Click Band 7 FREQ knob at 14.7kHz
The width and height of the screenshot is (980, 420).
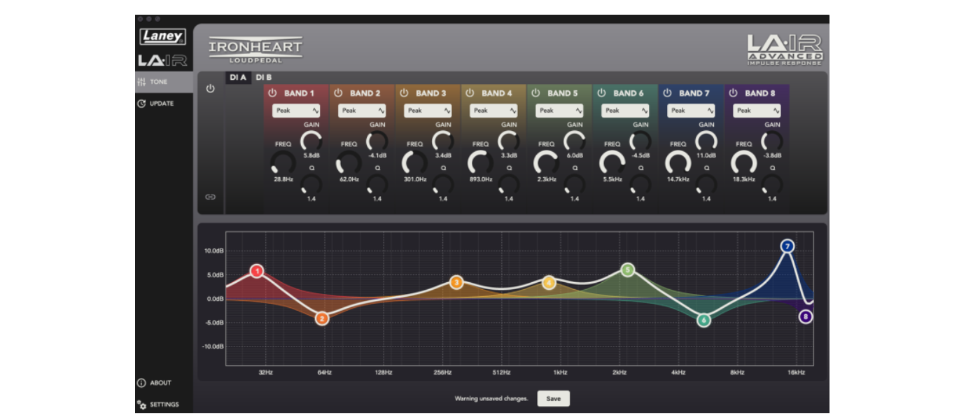pyautogui.click(x=678, y=163)
